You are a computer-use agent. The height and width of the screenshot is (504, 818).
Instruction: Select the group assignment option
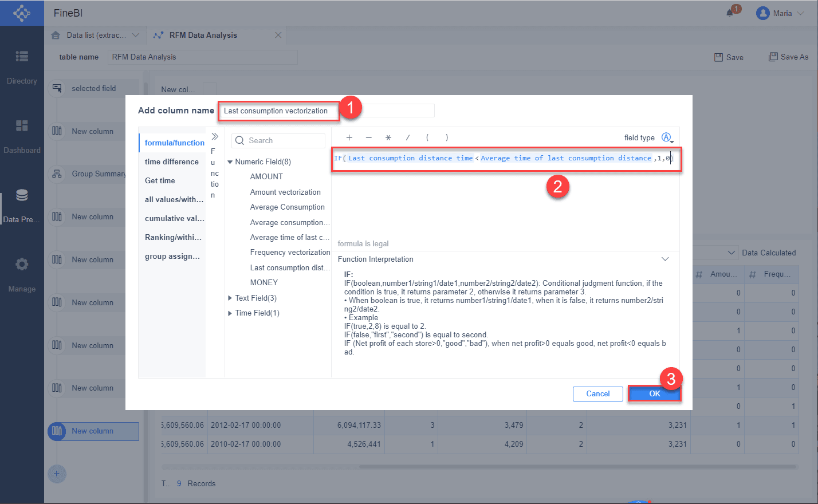(x=172, y=256)
